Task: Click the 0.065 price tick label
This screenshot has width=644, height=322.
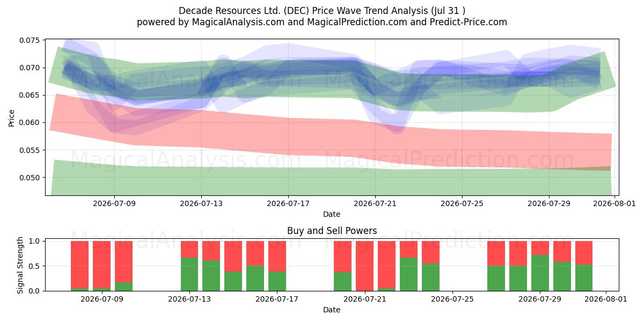Action: click(x=30, y=95)
